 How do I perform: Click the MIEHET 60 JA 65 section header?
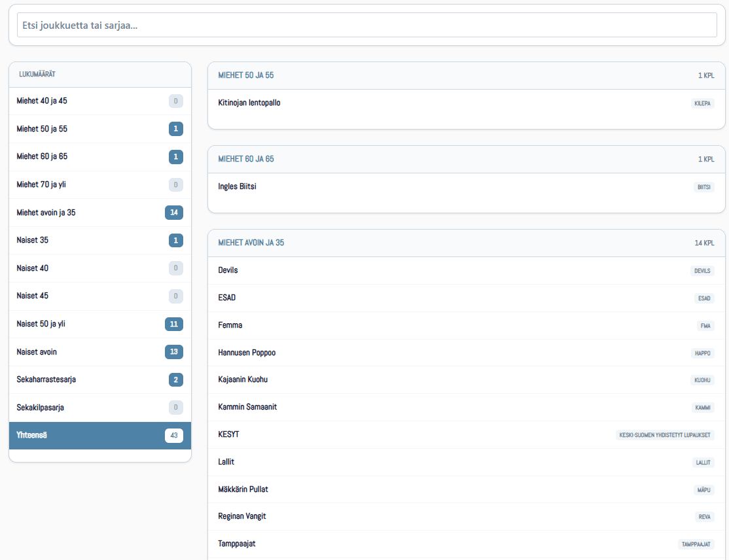click(246, 159)
